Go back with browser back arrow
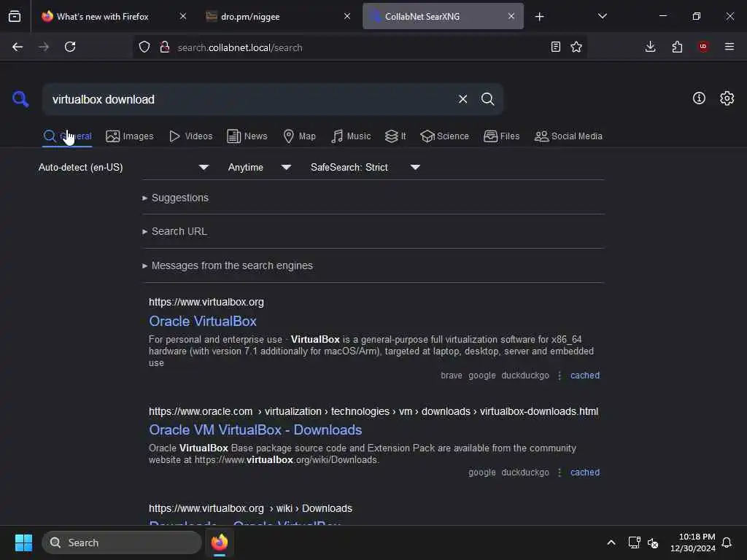 pyautogui.click(x=18, y=47)
